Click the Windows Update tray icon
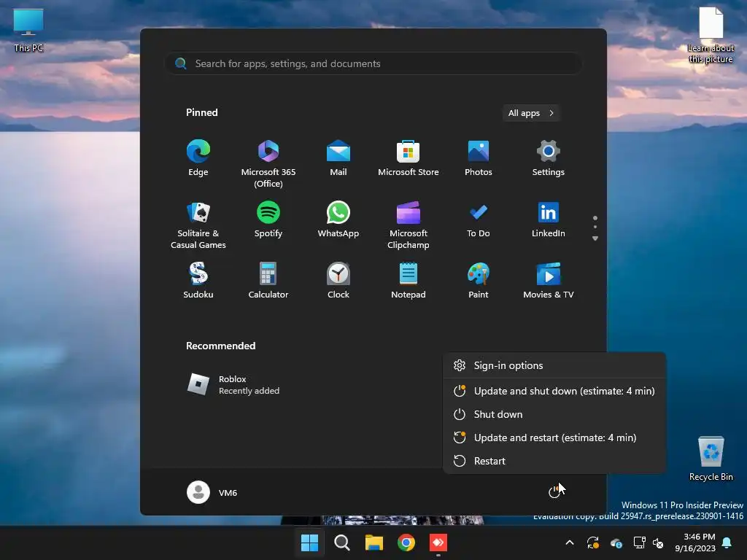The height and width of the screenshot is (560, 747). (x=593, y=542)
